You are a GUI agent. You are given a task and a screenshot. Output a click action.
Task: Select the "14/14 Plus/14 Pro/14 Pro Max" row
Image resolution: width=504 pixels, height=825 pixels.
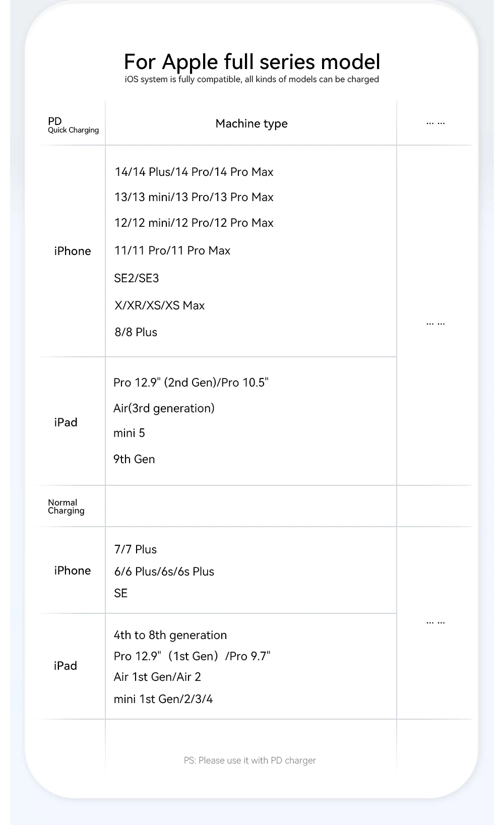[x=194, y=172]
